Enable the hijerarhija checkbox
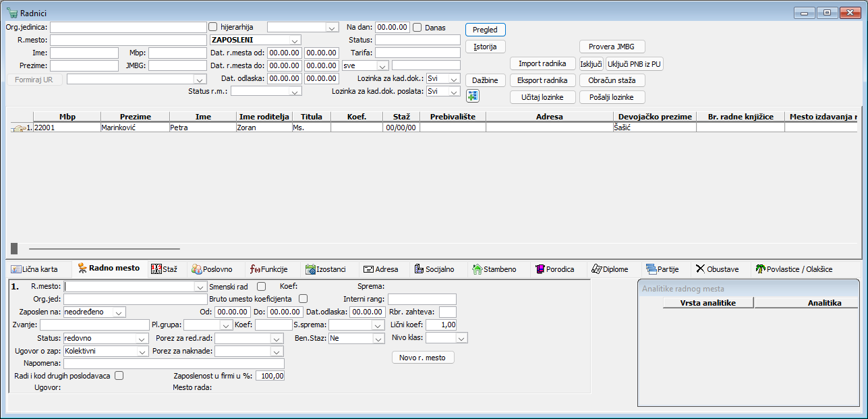This screenshot has width=868, height=419. (x=213, y=27)
